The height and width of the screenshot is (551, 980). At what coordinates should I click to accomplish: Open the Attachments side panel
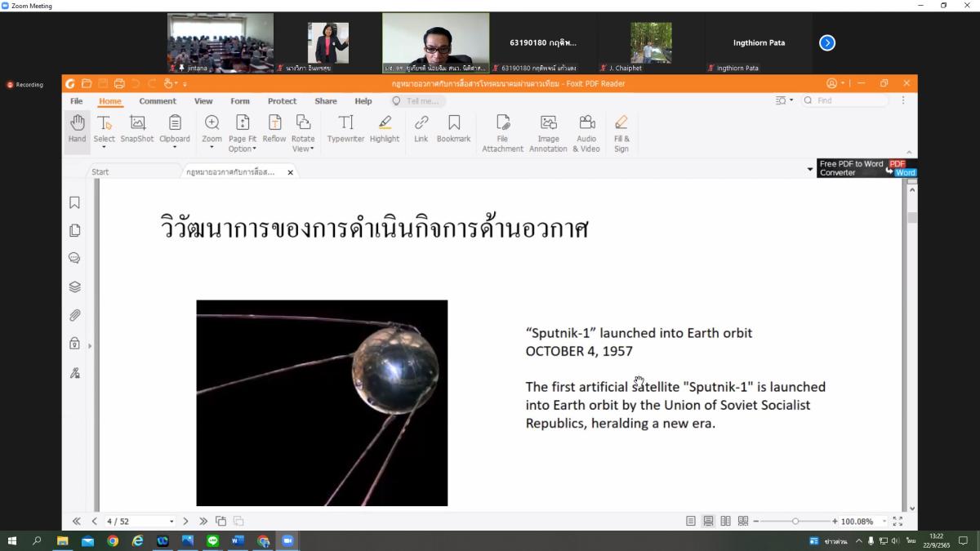click(74, 315)
